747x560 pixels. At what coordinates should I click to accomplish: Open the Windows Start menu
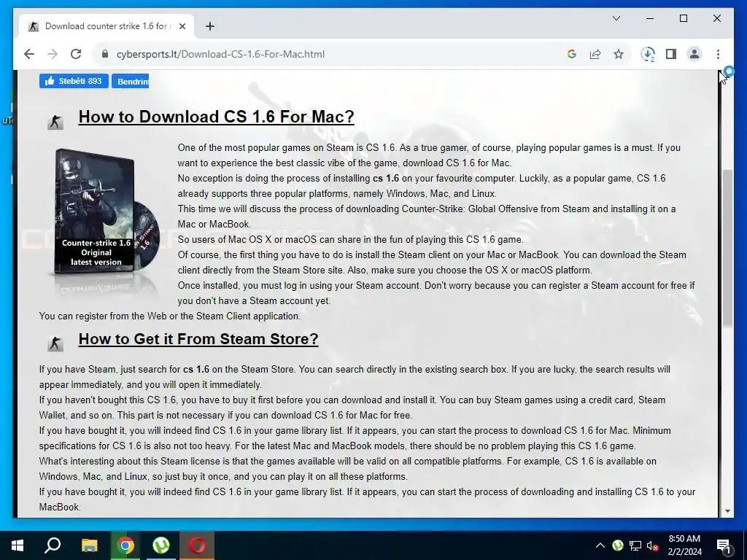18,545
